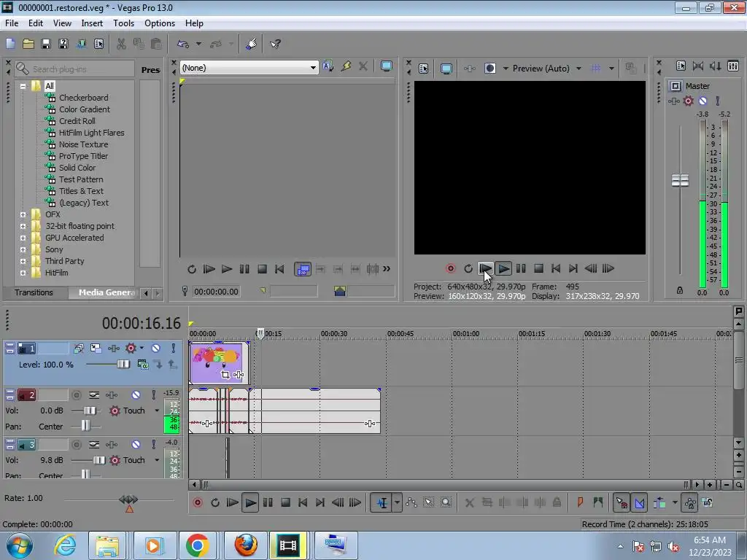Open track 1 Track Motion icon
Screen dimensions: 747x560
pyautogui.click(x=96, y=348)
